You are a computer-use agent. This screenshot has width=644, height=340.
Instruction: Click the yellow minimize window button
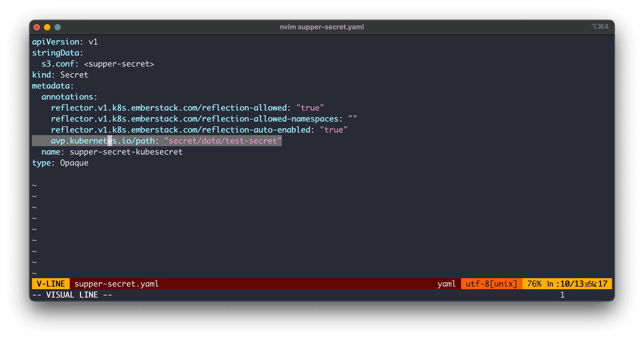pos(47,27)
